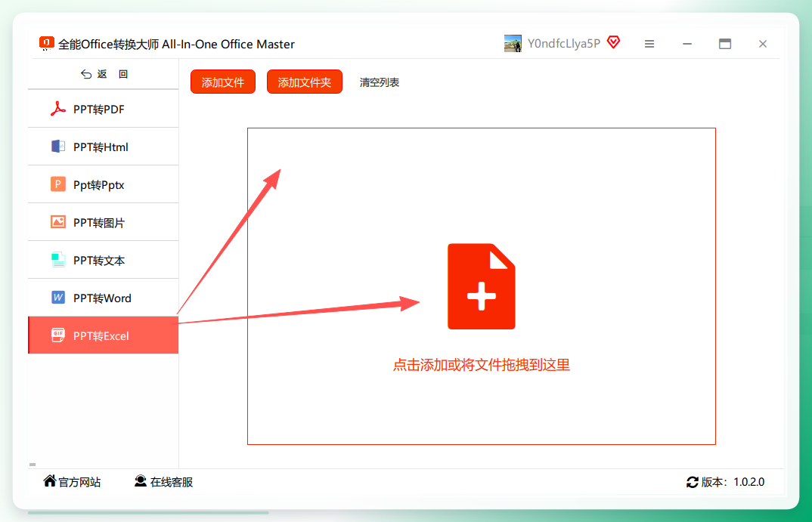Click the orange P icon beside Ppt转Pptx
Viewport: 812px width, 522px height.
point(58,184)
